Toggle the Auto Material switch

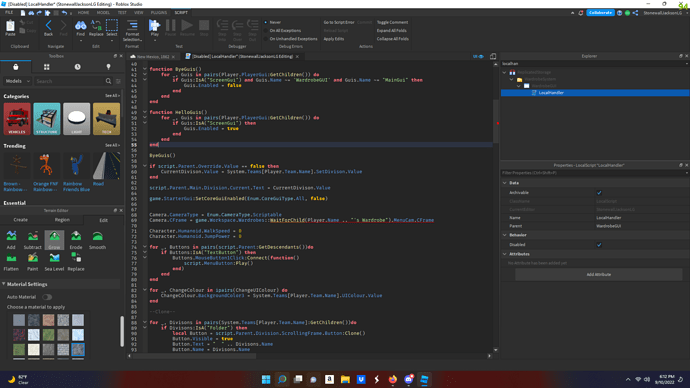47,297
